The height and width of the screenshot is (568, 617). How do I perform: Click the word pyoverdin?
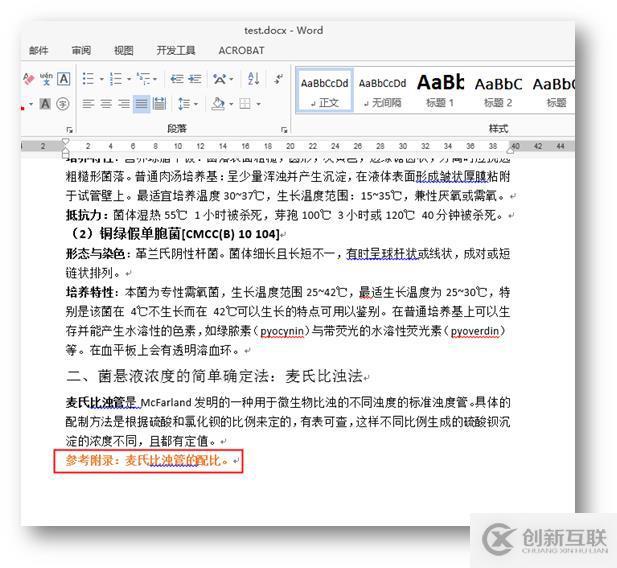tap(475, 331)
